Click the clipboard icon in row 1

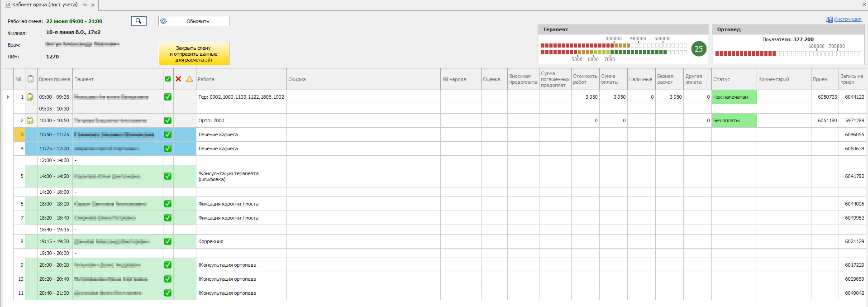point(30,97)
